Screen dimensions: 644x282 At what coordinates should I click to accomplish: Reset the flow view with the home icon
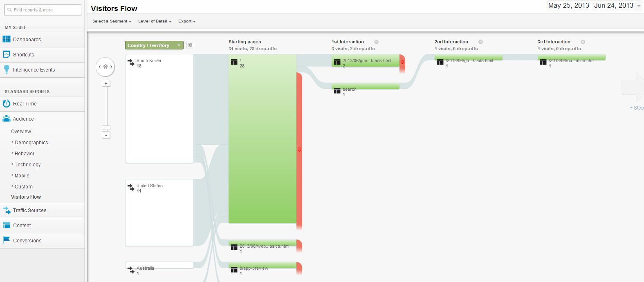pos(105,66)
